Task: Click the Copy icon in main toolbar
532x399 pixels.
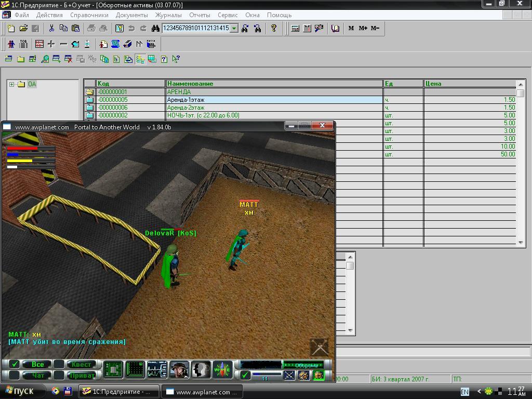Action: tap(63, 28)
